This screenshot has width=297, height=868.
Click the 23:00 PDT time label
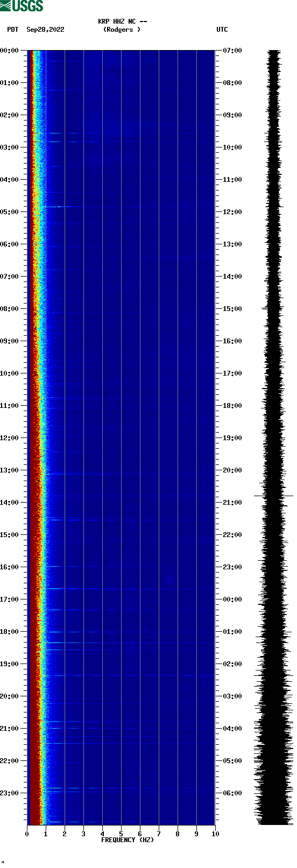pos(9,793)
